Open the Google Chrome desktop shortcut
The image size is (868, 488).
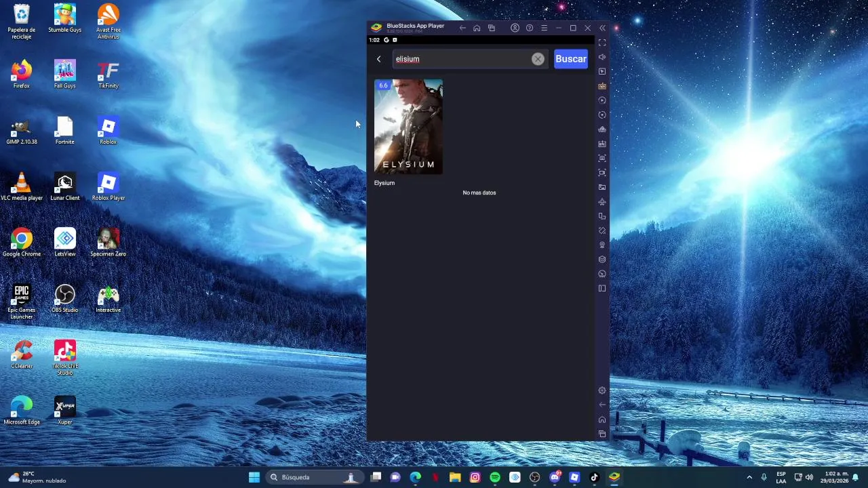point(22,243)
